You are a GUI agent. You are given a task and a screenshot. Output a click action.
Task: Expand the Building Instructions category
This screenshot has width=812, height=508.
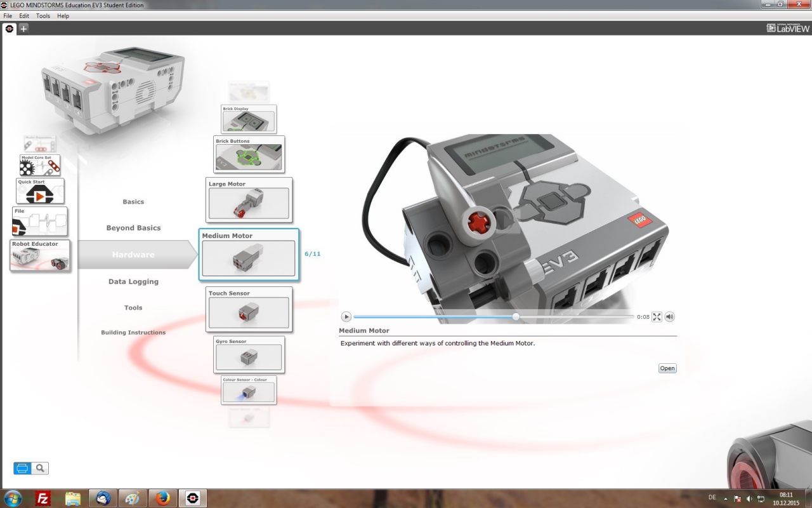coord(133,333)
